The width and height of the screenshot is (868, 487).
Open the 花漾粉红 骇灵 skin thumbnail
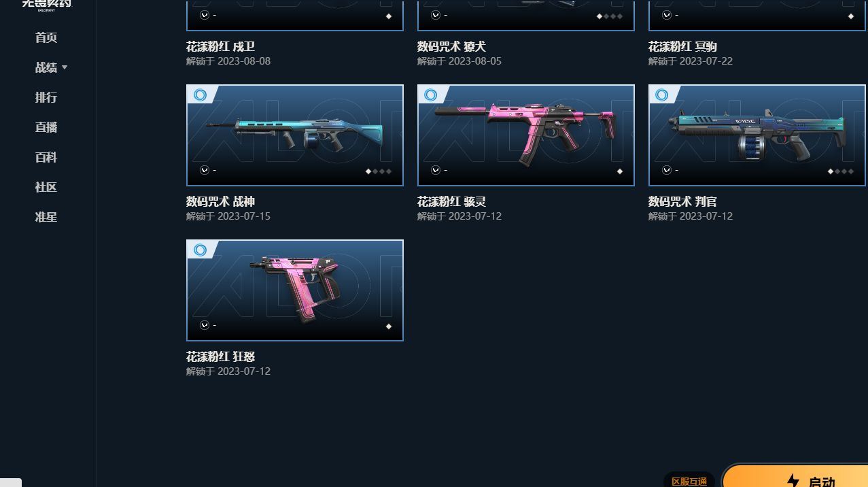(x=526, y=135)
